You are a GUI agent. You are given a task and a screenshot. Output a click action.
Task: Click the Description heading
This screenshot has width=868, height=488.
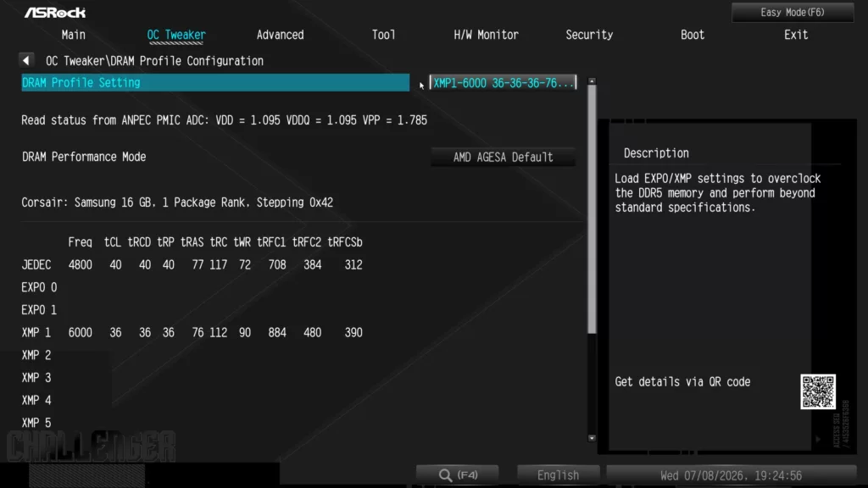pos(657,153)
